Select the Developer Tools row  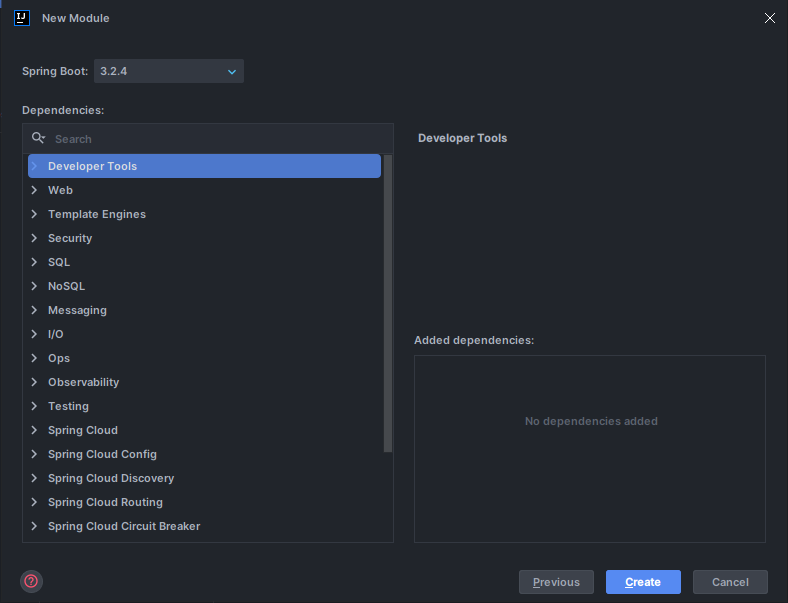point(204,166)
